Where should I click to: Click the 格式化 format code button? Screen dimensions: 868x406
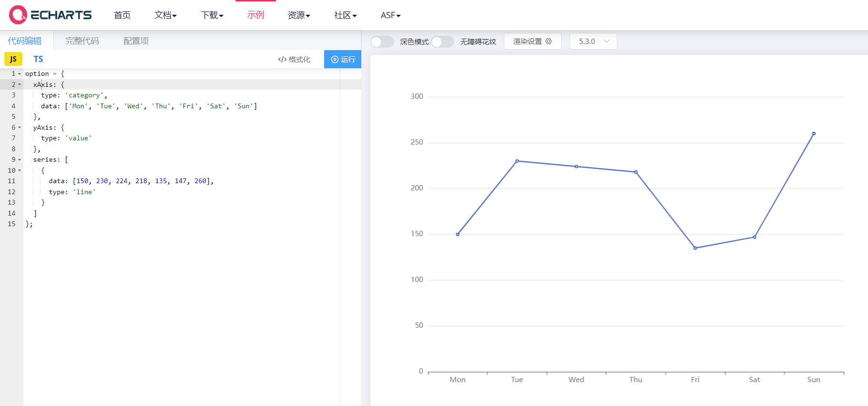(x=294, y=60)
